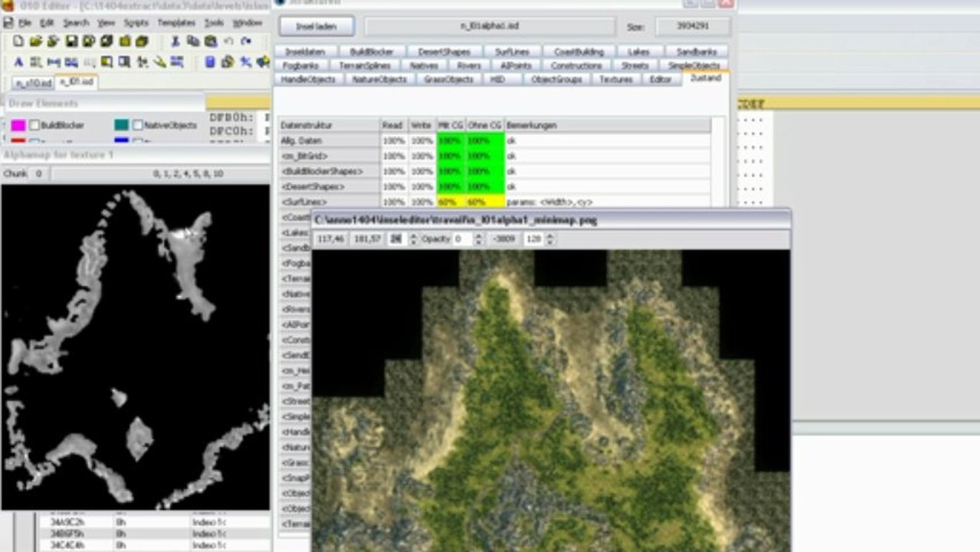980x552 pixels.
Task: Click the Open file folder icon
Action: pyautogui.click(x=36, y=41)
